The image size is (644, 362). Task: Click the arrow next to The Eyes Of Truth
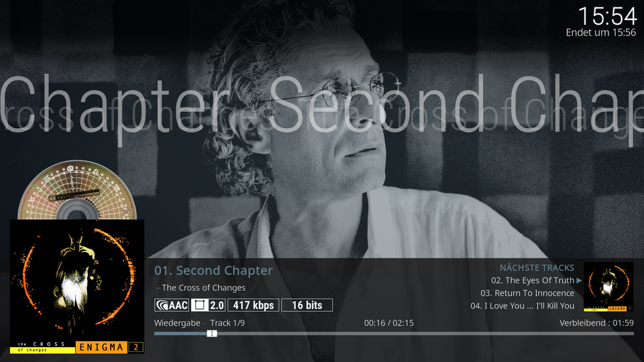coord(579,280)
